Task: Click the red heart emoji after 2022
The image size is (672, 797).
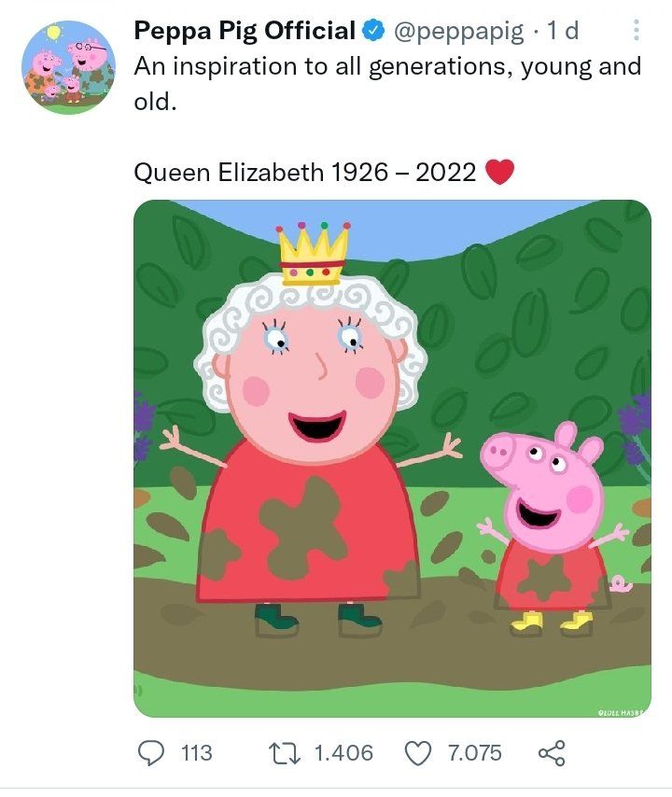Action: pyautogui.click(x=499, y=172)
